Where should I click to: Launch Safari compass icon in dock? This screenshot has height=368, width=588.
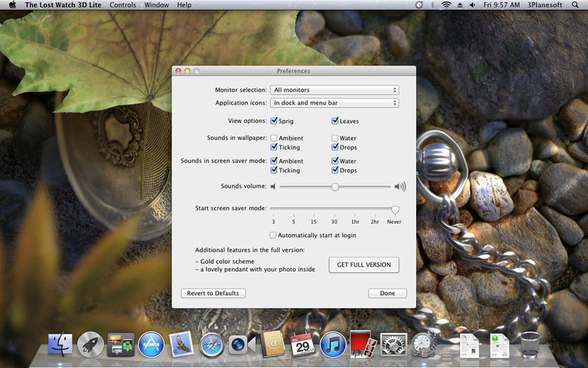(x=212, y=345)
